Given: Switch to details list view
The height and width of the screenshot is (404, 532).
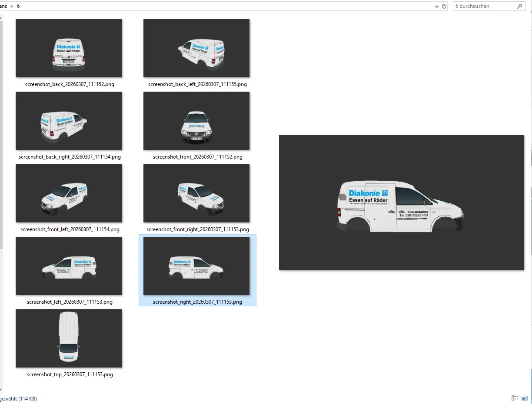Looking at the screenshot, I should pos(515,398).
